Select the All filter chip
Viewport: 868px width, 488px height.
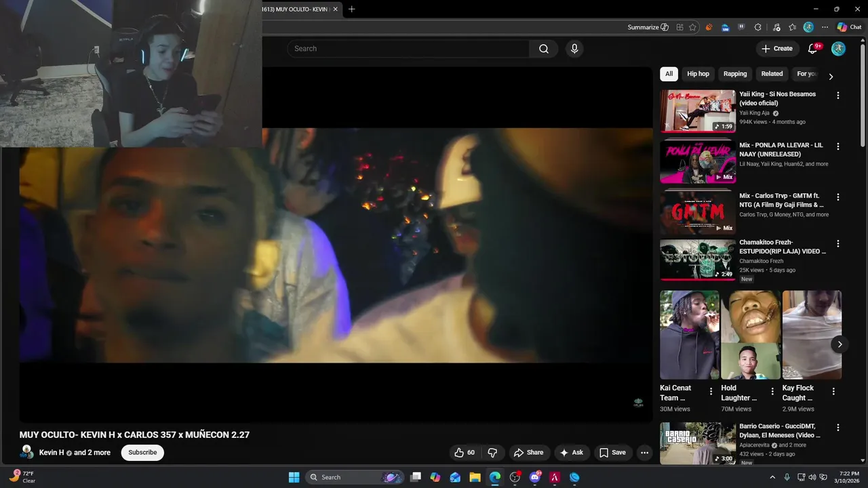669,74
